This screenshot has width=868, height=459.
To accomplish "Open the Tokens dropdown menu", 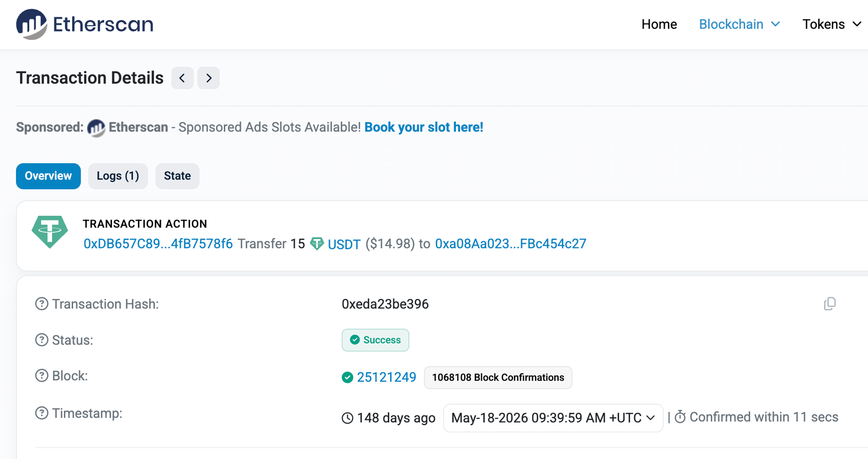I will click(832, 24).
